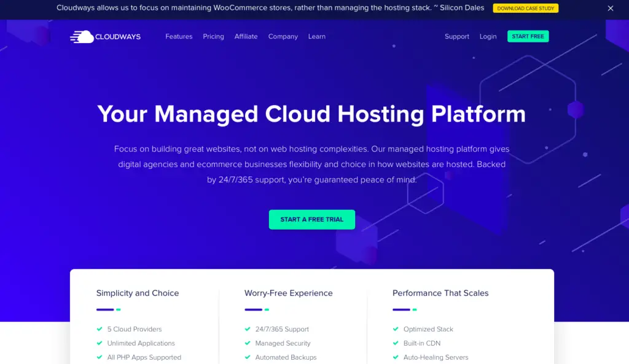Click the main headline Your Managed Cloud Hosting Platform
The width and height of the screenshot is (629, 364).
pos(311,114)
